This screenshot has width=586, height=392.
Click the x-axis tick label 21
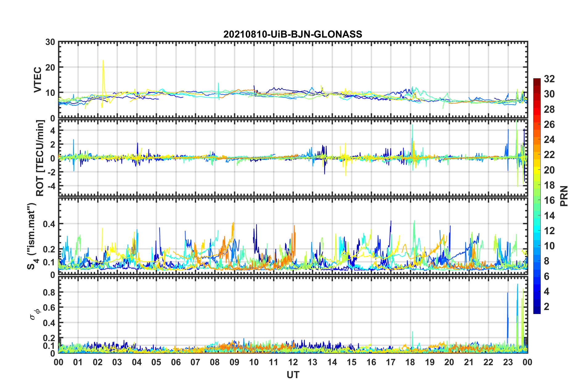469,362
